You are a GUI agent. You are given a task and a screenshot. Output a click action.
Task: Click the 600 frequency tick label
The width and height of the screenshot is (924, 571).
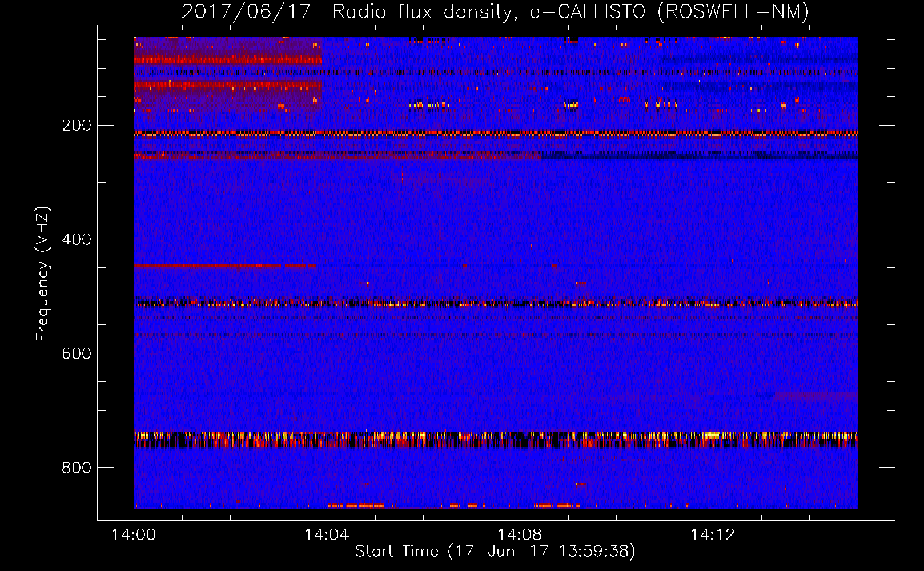[77, 353]
